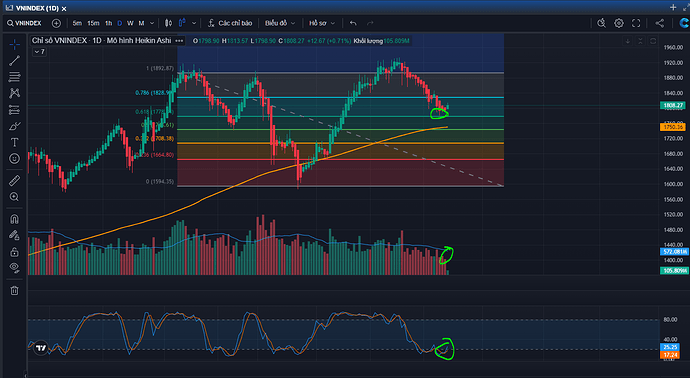Open the Hồ sơ dropdown
Image resolution: width=690 pixels, height=378 pixels.
tap(322, 23)
